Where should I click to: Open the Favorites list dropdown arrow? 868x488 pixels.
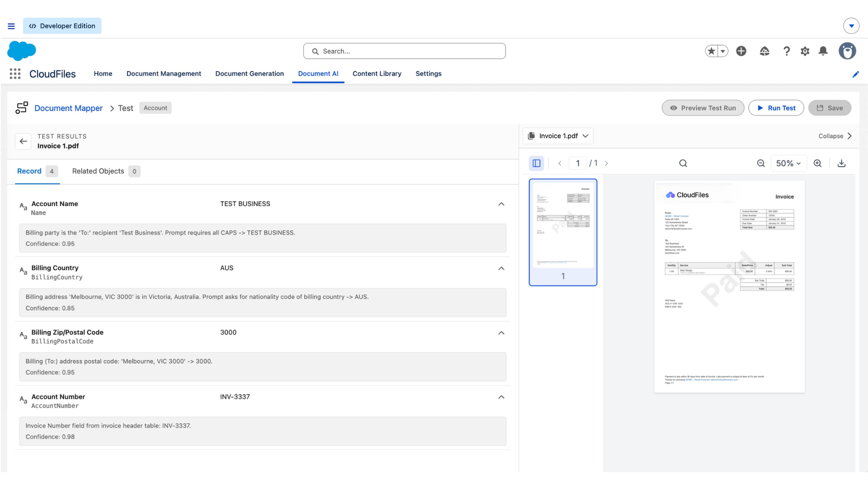tap(723, 51)
